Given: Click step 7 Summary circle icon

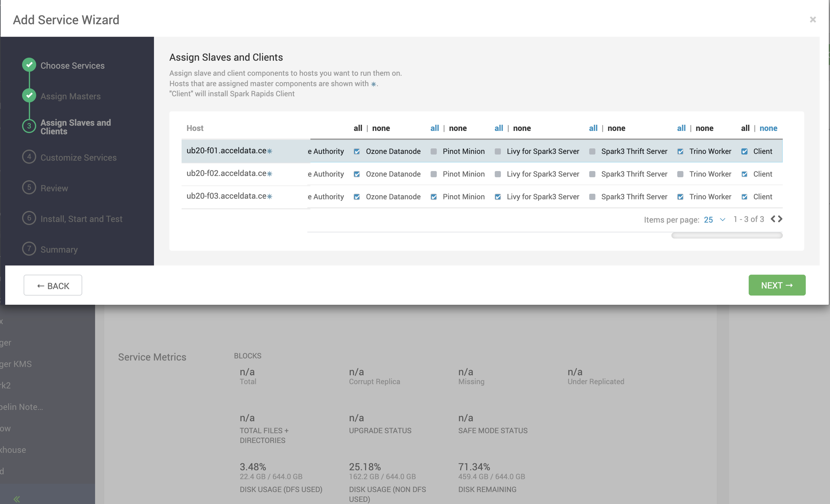Looking at the screenshot, I should pos(29,249).
